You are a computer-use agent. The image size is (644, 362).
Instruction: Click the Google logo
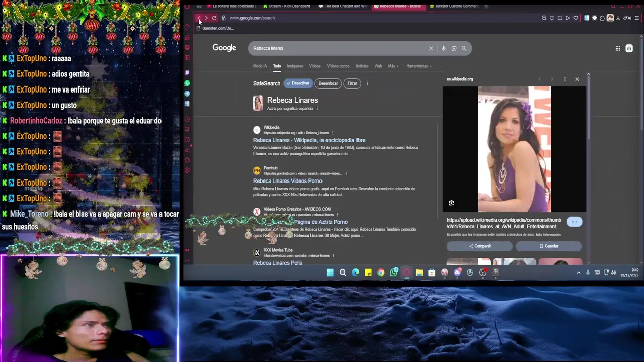pos(224,48)
